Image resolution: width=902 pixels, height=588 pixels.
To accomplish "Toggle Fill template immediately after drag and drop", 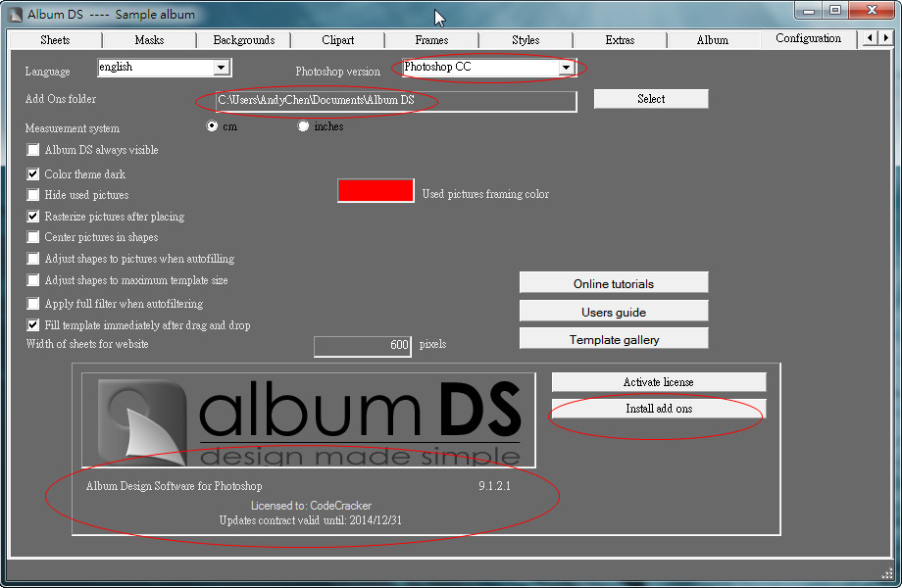I will [x=32, y=325].
